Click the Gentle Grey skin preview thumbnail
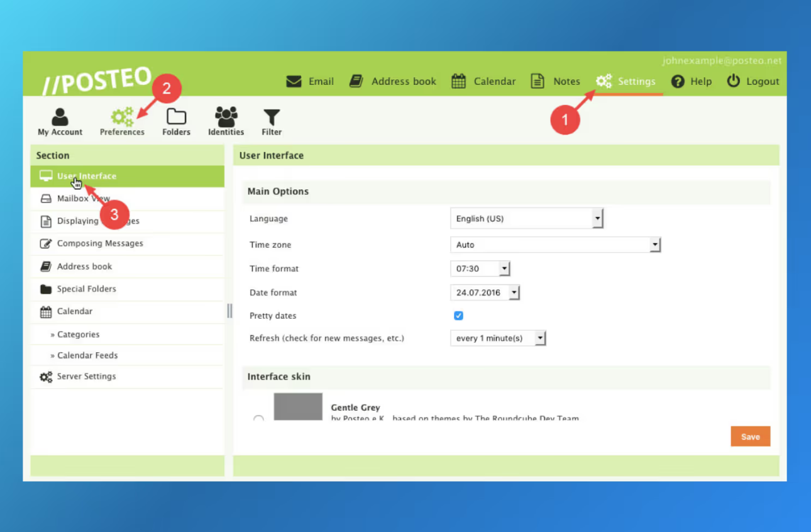811x532 pixels. (298, 407)
